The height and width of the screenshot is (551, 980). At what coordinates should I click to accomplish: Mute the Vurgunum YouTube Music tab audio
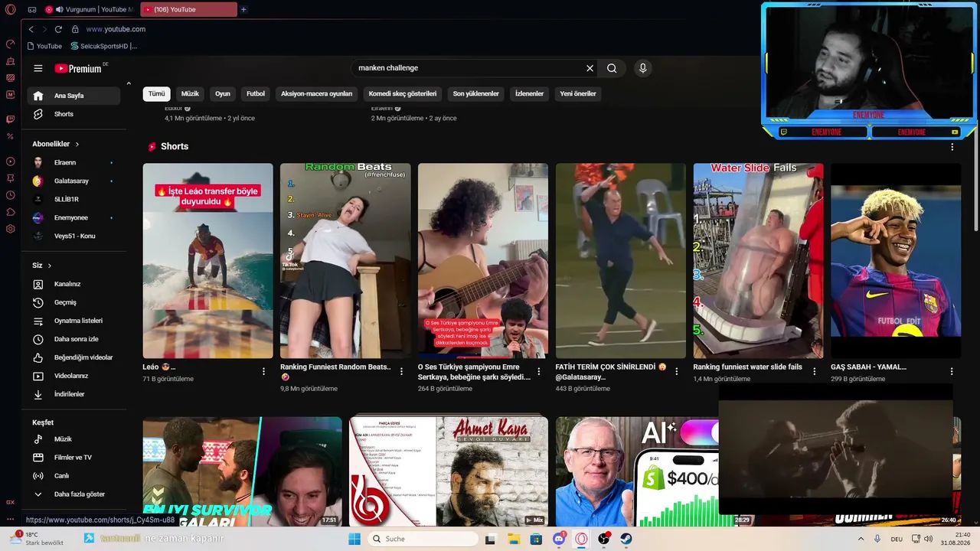[x=59, y=9]
